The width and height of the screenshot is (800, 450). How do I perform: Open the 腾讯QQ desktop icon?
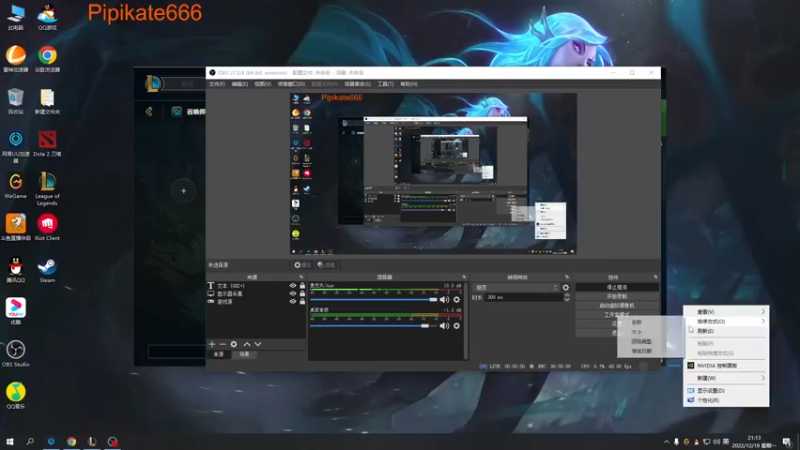[15, 270]
